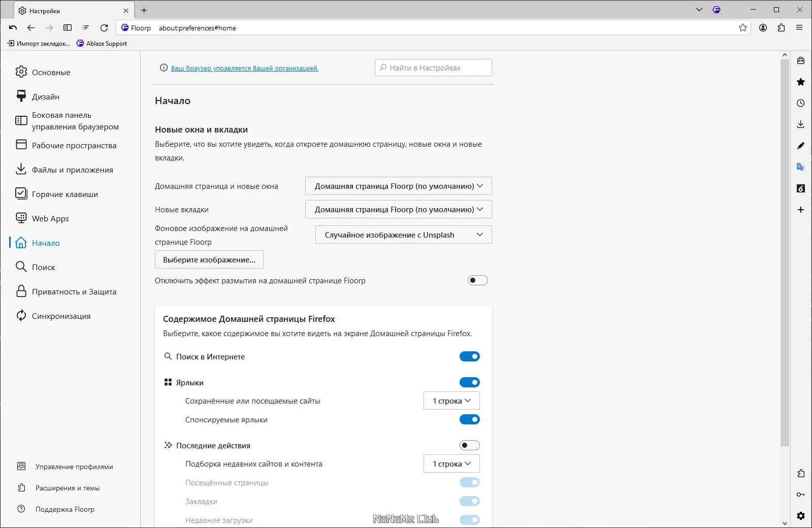This screenshot has width=812, height=528.
Task: Go back using the back arrow
Action: click(31, 28)
